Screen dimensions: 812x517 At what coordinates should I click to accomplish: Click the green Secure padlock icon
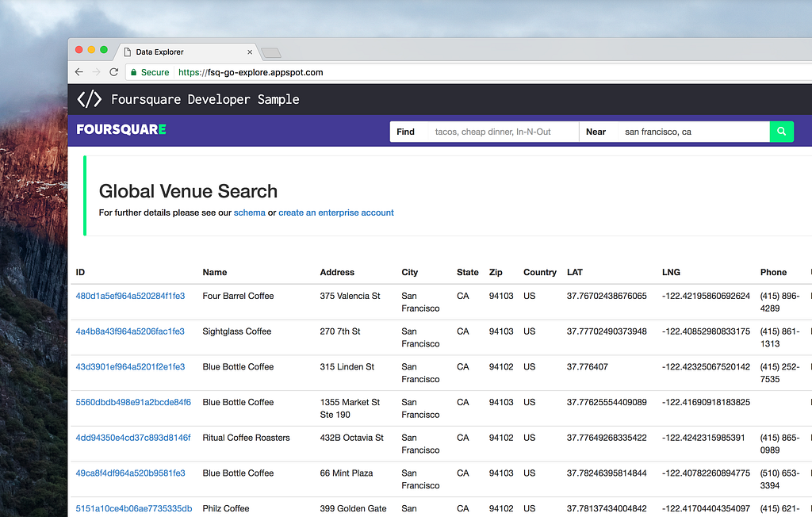(x=134, y=72)
